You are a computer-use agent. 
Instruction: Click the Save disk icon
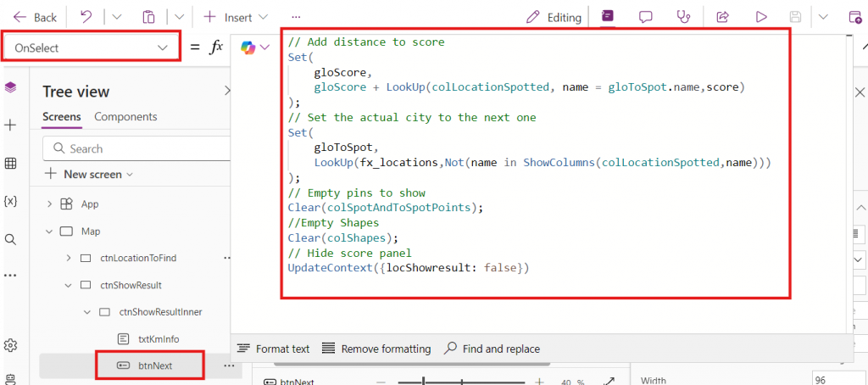(x=795, y=17)
